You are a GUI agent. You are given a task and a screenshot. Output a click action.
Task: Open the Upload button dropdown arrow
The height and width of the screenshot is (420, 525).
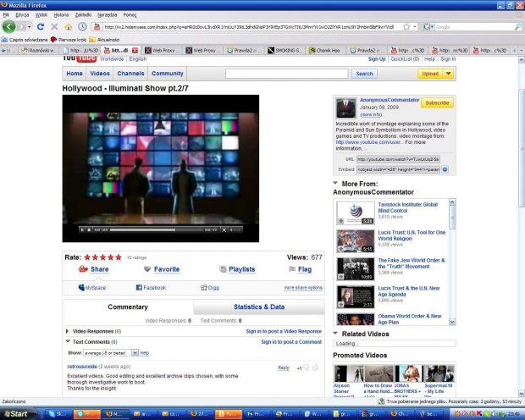point(448,74)
